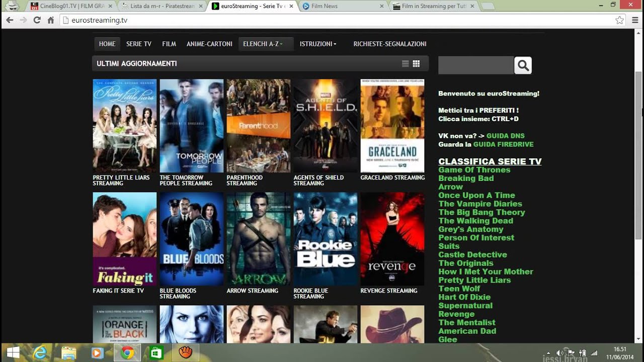This screenshot has width=644, height=362.
Task: Close the Film News tab
Action: pyautogui.click(x=382, y=6)
